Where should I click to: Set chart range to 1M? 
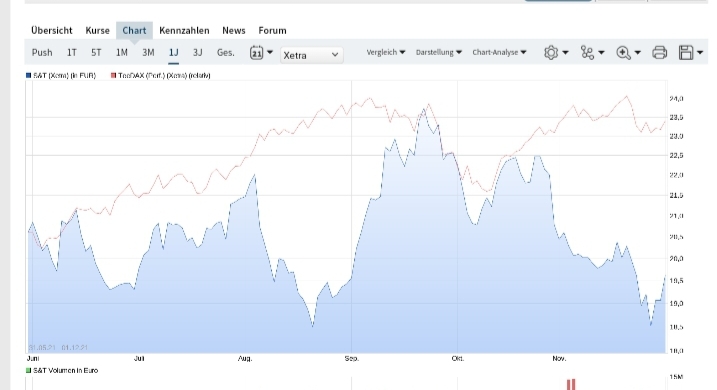122,53
